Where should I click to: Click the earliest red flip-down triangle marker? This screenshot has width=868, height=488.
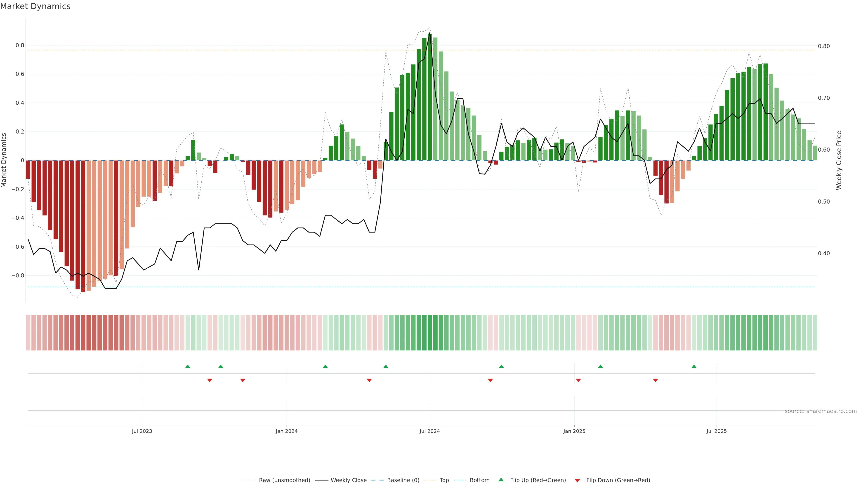pos(210,380)
